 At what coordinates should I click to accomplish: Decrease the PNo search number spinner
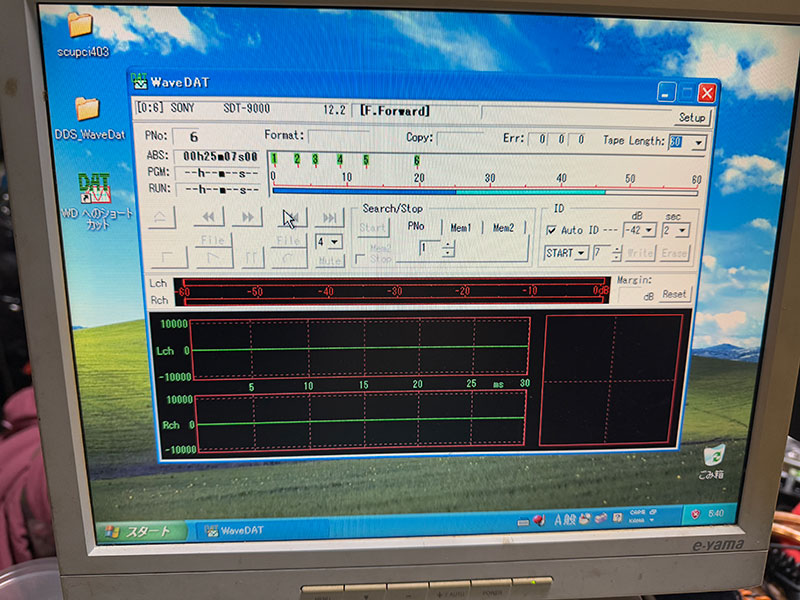(x=448, y=253)
